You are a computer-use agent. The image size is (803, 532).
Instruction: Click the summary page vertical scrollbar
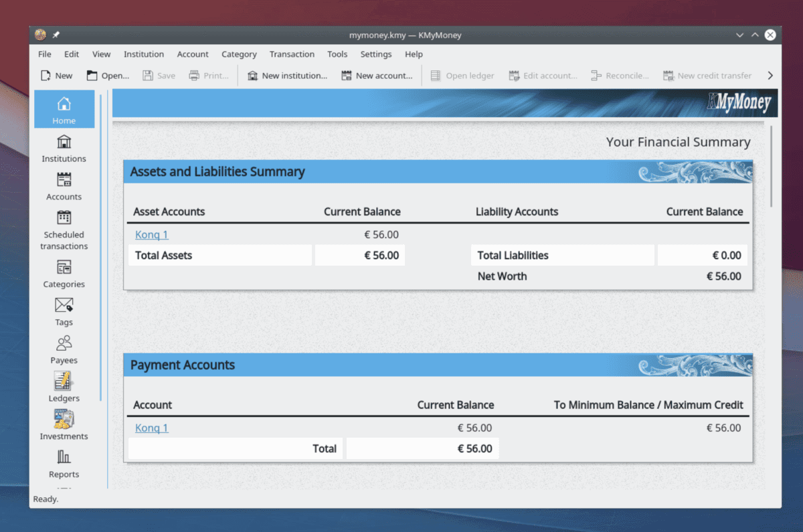pos(772,166)
